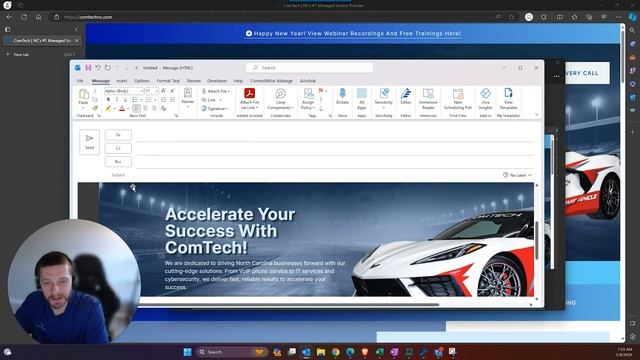Click the Format Painter brush icon
The height and width of the screenshot is (360, 640).
pyautogui.click(x=95, y=109)
